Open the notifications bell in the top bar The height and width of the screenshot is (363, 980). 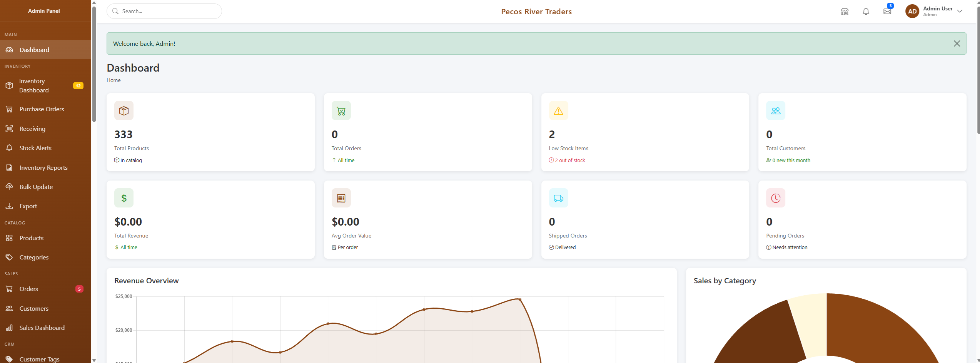[x=866, y=12]
